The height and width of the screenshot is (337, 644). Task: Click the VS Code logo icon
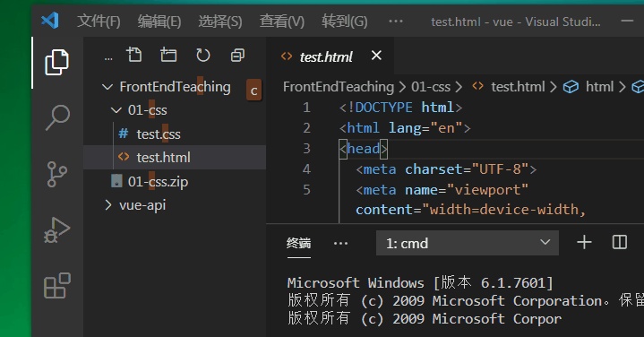(x=50, y=21)
